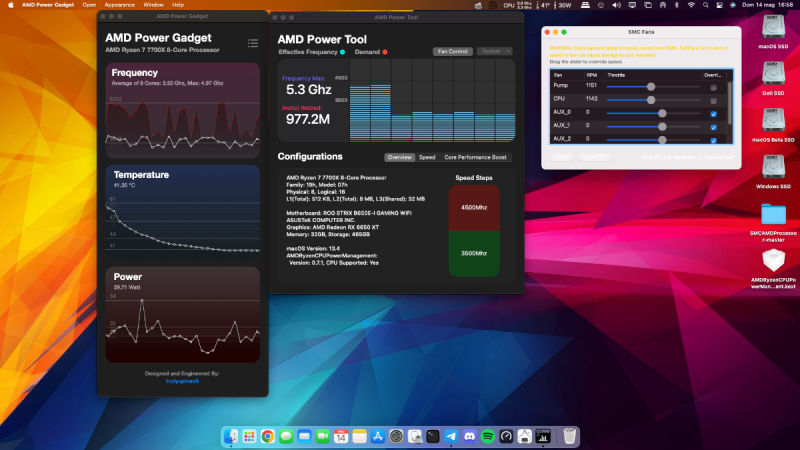Screen dimensions: 800x450
Task: Open App Store from the Dock
Action: click(x=378, y=436)
